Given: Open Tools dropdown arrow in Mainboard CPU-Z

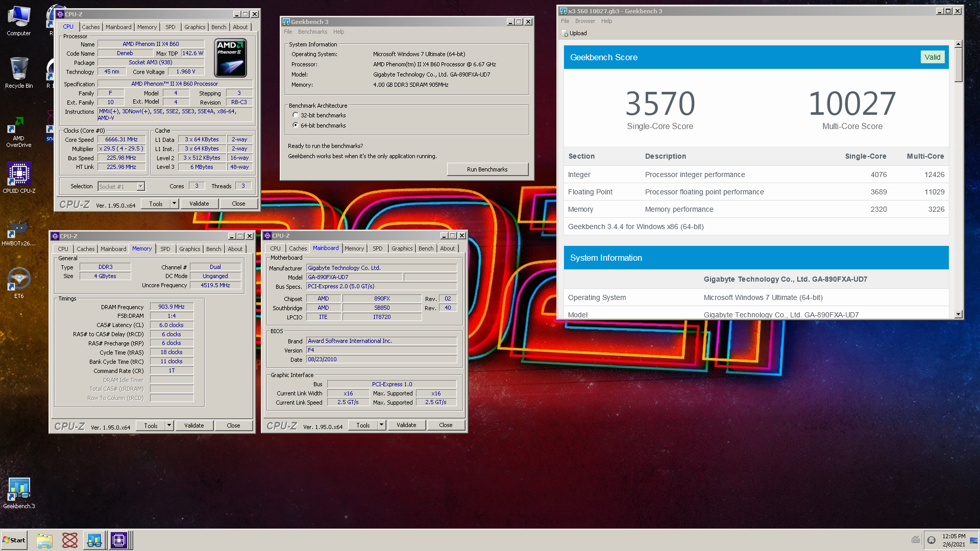Looking at the screenshot, I should click(381, 425).
